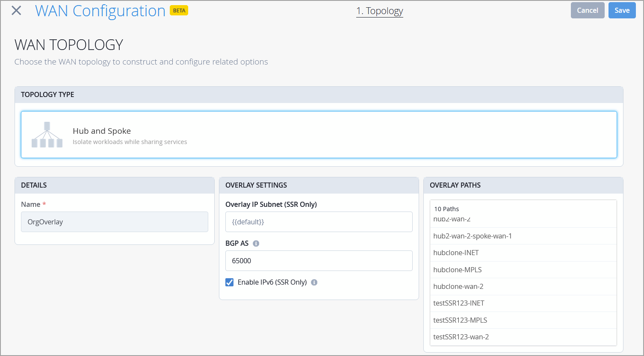Screen dimensions: 644x356
Task: Select hub2-wan-2-spoke-wan-1 overlay path
Action: click(473, 236)
